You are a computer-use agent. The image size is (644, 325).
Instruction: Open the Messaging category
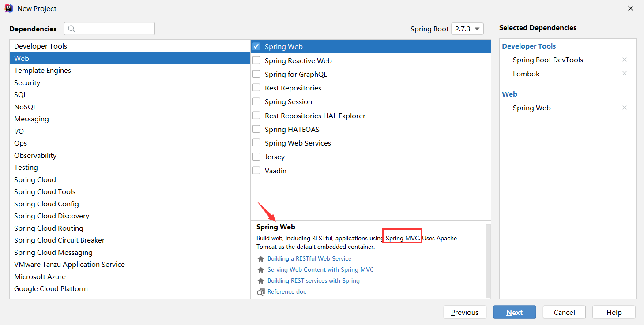click(x=130, y=119)
